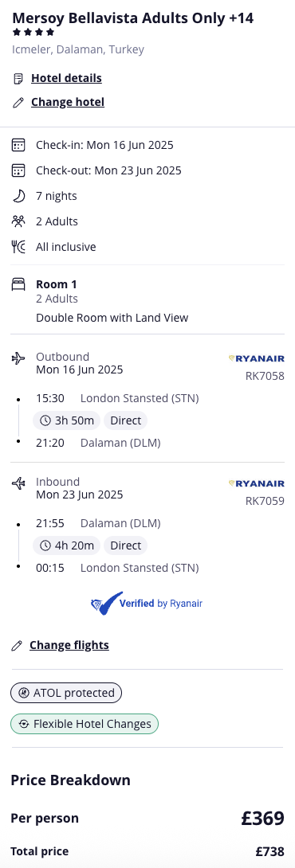Click the All inclusive dining icon
This screenshot has height=868, width=295.
click(18, 247)
